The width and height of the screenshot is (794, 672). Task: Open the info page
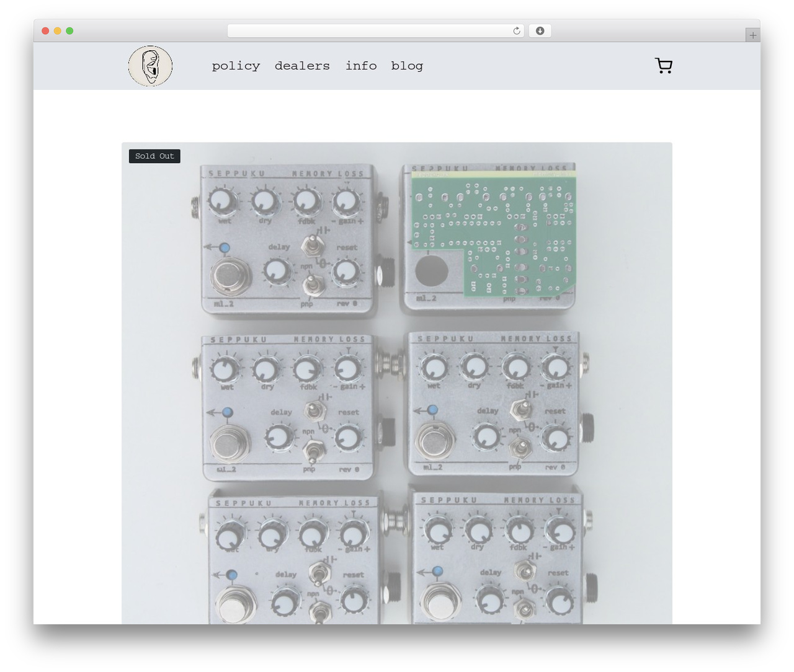[x=361, y=66]
